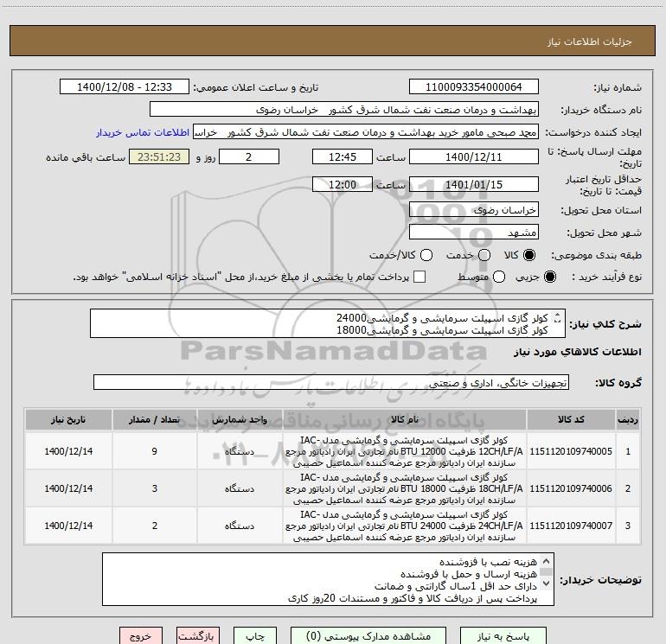The height and width of the screenshot is (644, 666).
Task: Click product code 1151120109740006
Action: 571,488
